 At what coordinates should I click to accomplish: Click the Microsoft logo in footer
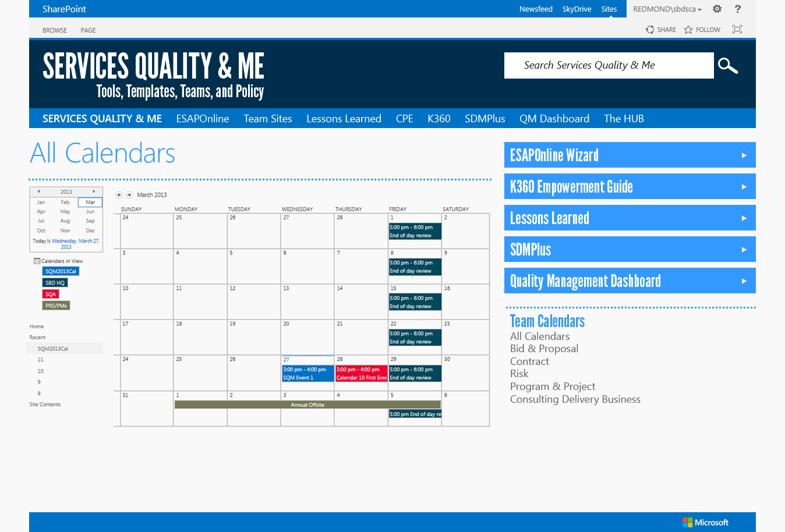coord(705,523)
